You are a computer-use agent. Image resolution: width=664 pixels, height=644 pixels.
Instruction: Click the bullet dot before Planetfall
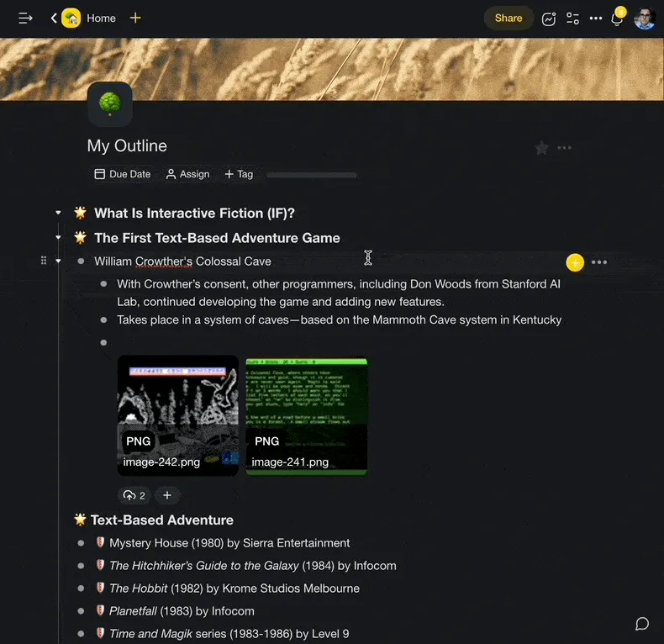coord(81,611)
